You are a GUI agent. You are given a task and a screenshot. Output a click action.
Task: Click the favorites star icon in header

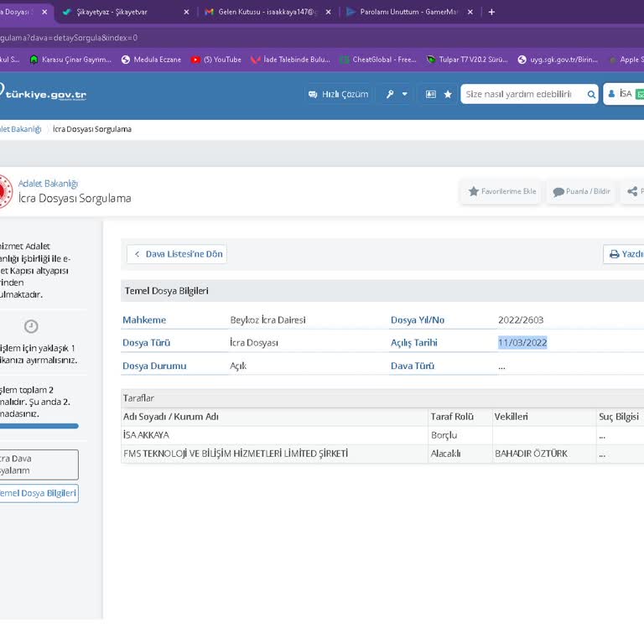point(448,94)
